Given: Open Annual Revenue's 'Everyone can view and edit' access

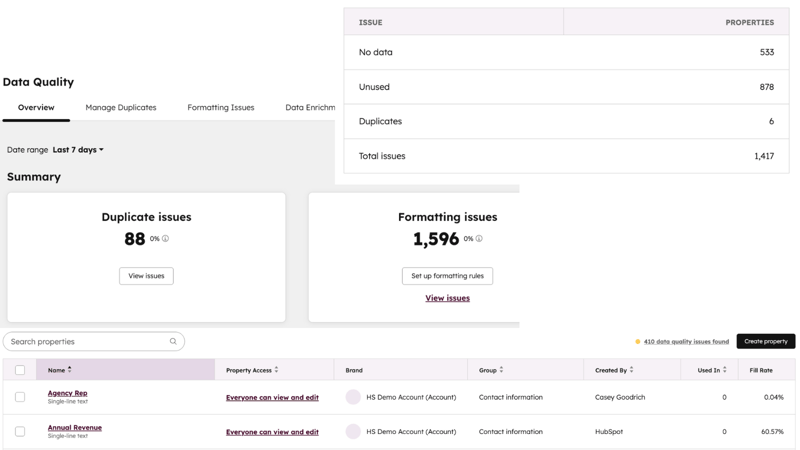Looking at the screenshot, I should pyautogui.click(x=272, y=432).
